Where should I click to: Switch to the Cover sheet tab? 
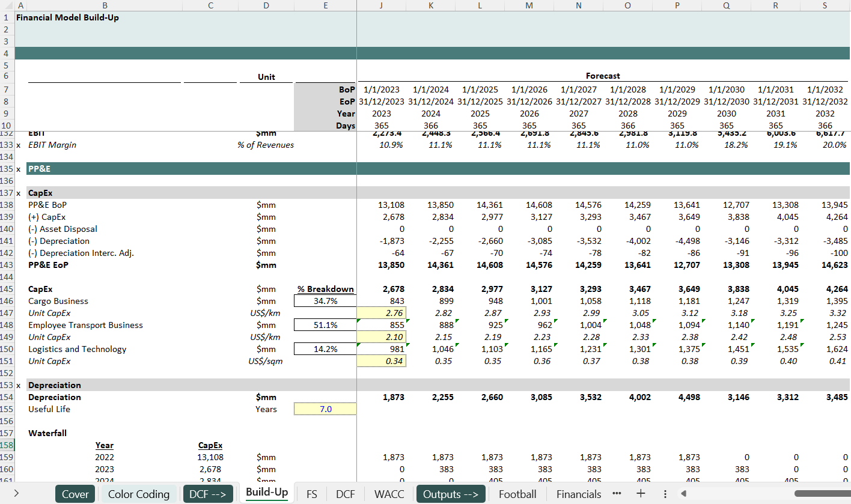pos(75,494)
